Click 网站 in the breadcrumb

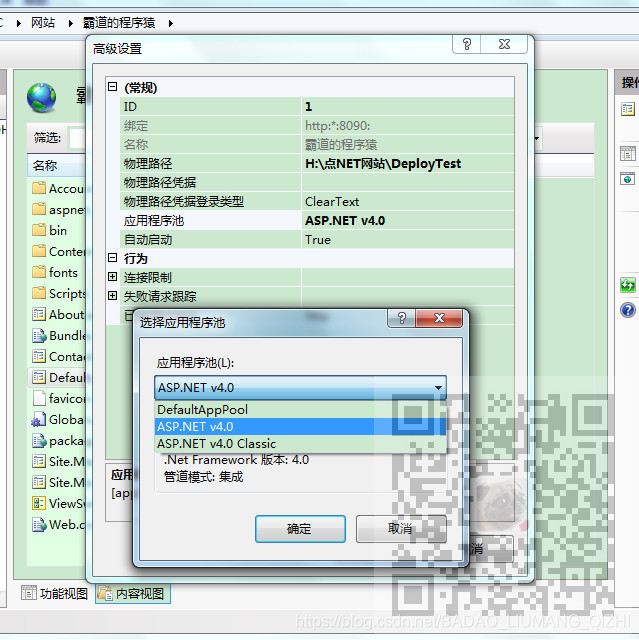click(x=43, y=23)
